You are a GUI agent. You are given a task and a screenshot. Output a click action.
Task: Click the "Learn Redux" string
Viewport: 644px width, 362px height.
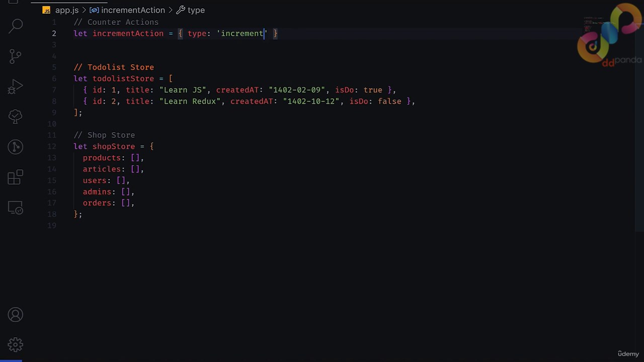[x=190, y=102]
